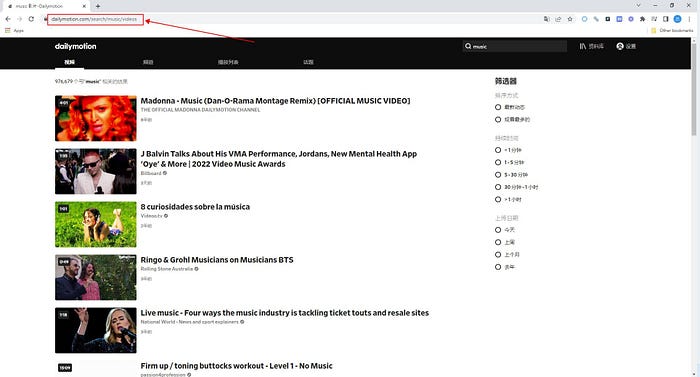Open Madonna - Music (Dan-O-Rama Montage Remix) title
Viewport: 700px width, 377px height.
pos(275,101)
